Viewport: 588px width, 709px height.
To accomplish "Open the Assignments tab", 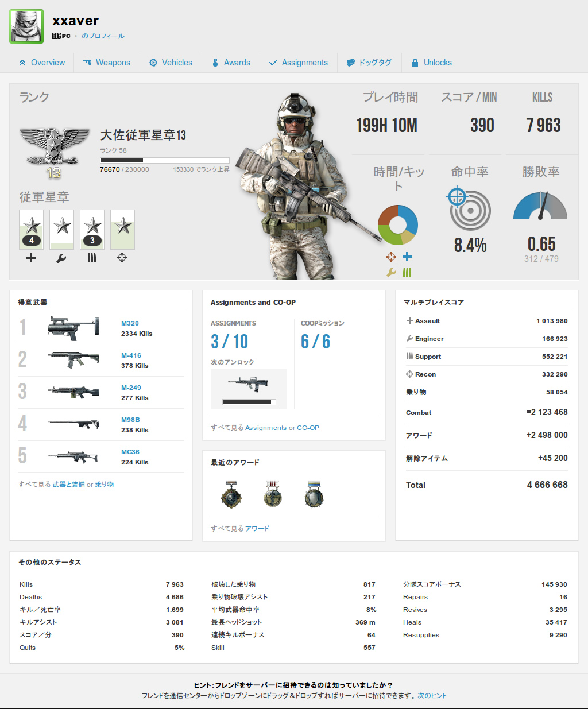I will point(298,63).
